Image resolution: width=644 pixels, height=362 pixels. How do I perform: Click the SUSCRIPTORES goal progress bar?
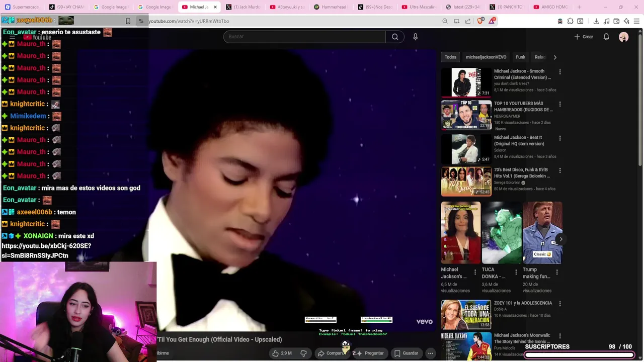pos(579,355)
